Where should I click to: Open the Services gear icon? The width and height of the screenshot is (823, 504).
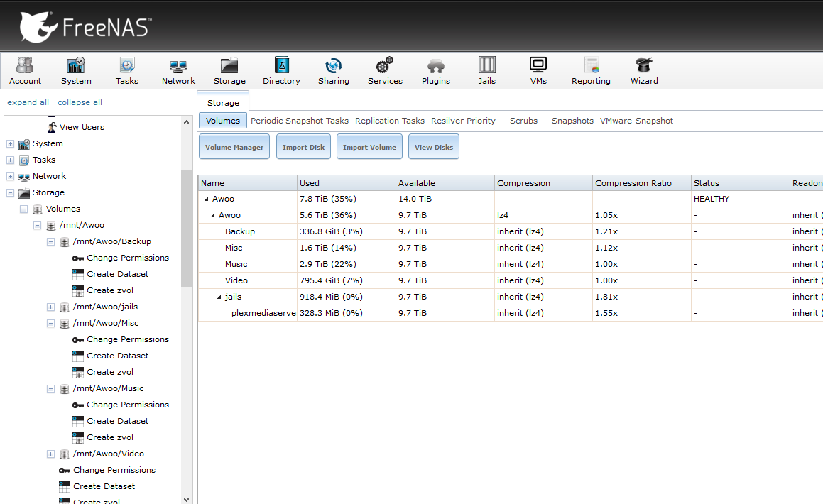click(385, 65)
